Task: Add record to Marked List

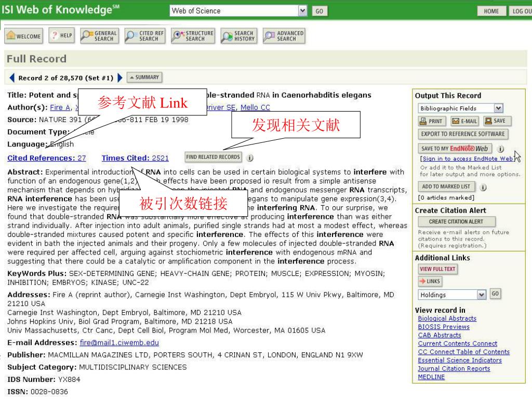Action: coord(446,187)
